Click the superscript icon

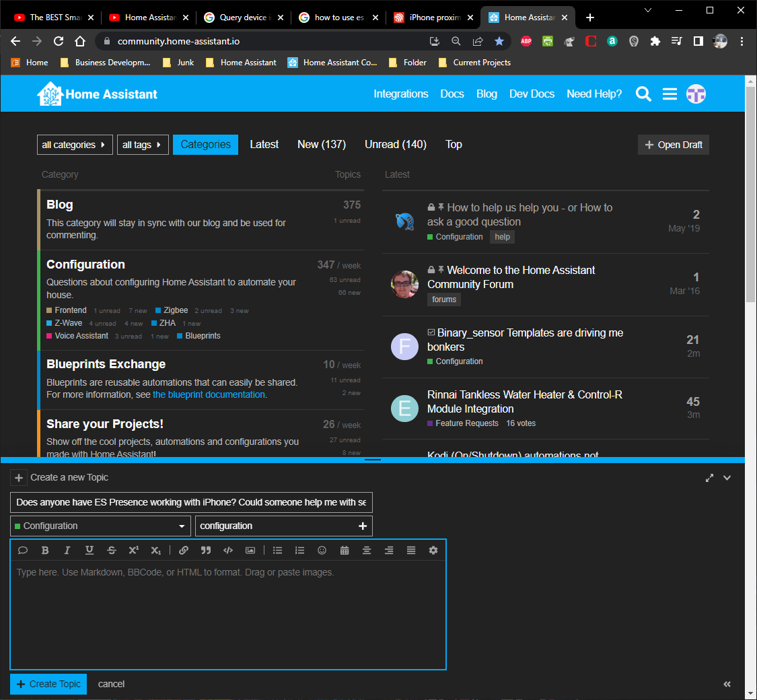click(x=134, y=551)
